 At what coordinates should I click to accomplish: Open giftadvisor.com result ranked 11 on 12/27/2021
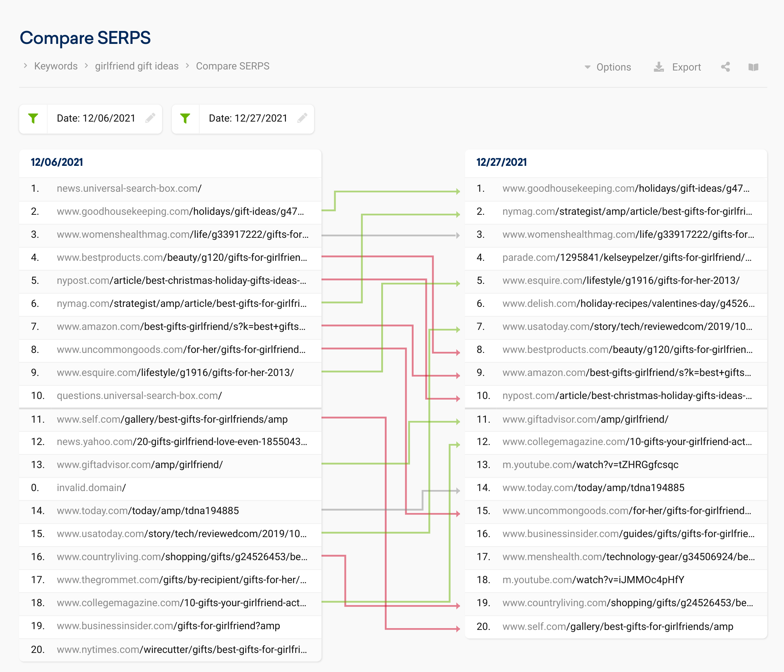point(585,419)
